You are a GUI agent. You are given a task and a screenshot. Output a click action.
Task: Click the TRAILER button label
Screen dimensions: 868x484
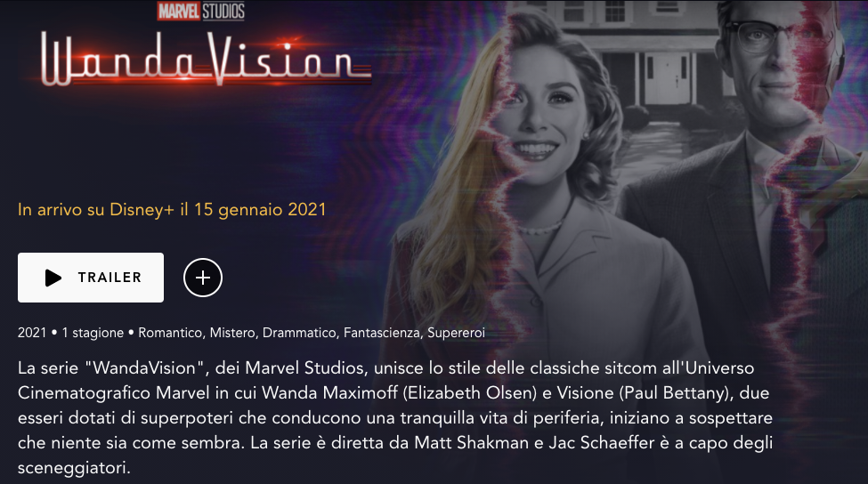pyautogui.click(x=110, y=278)
